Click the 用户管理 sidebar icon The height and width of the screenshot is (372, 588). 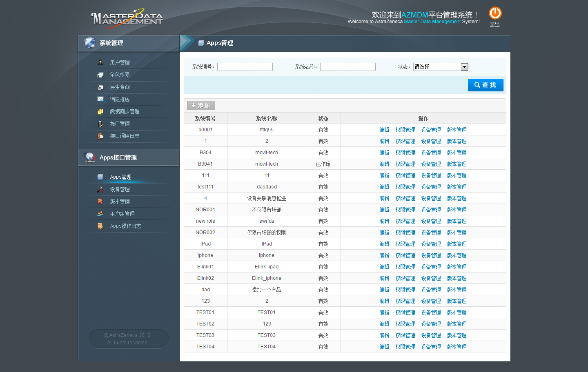[x=100, y=62]
